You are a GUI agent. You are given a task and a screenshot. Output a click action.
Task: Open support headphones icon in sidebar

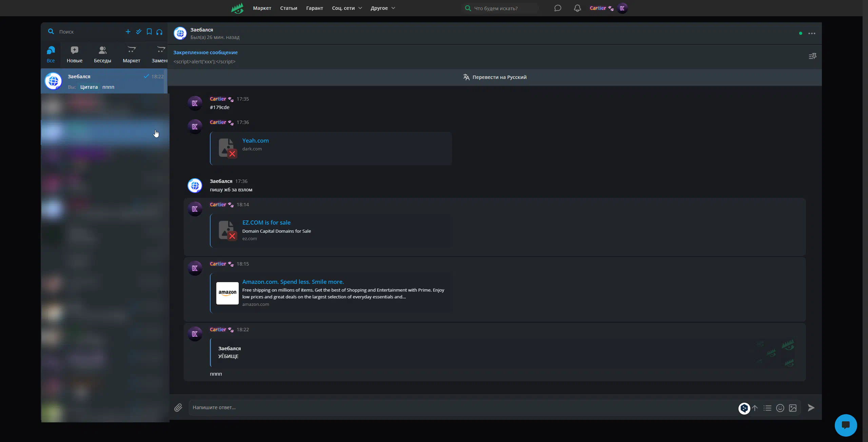[159, 32]
